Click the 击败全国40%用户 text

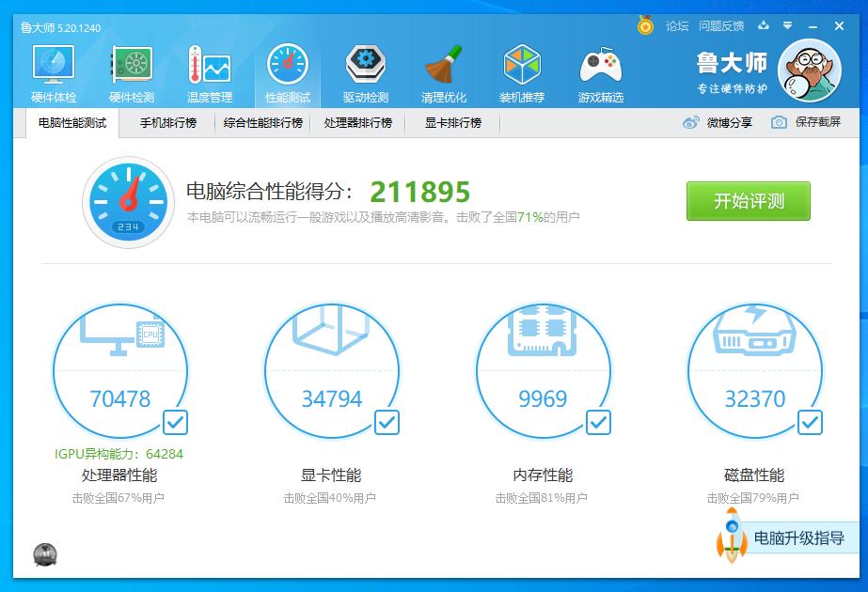329,498
